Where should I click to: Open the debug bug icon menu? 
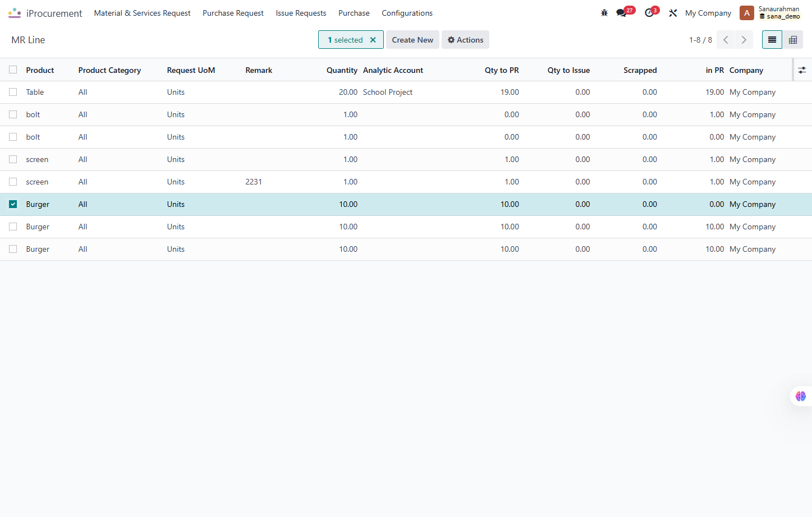tap(604, 13)
